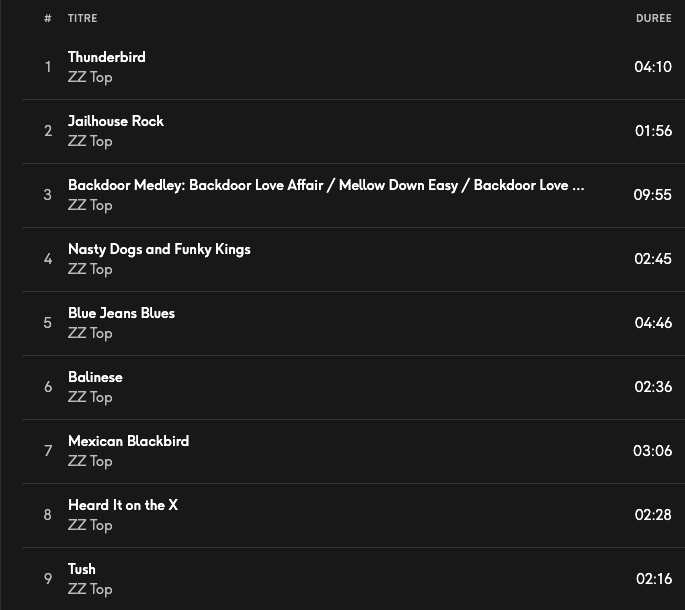Viewport: 685px width, 610px height.
Task: Choose the track titled Balinese
Action: tap(95, 377)
